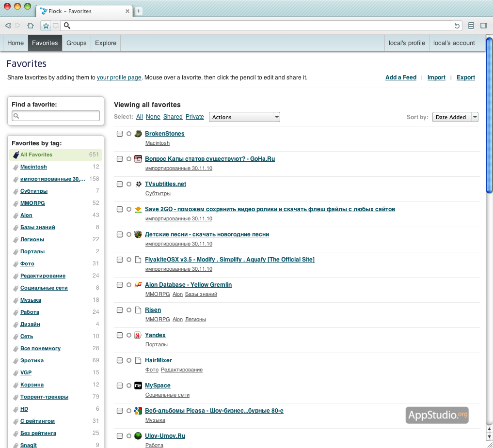Screen dimensions: 493x448
Task: Toggle the right side panel icon
Action: coord(484,26)
